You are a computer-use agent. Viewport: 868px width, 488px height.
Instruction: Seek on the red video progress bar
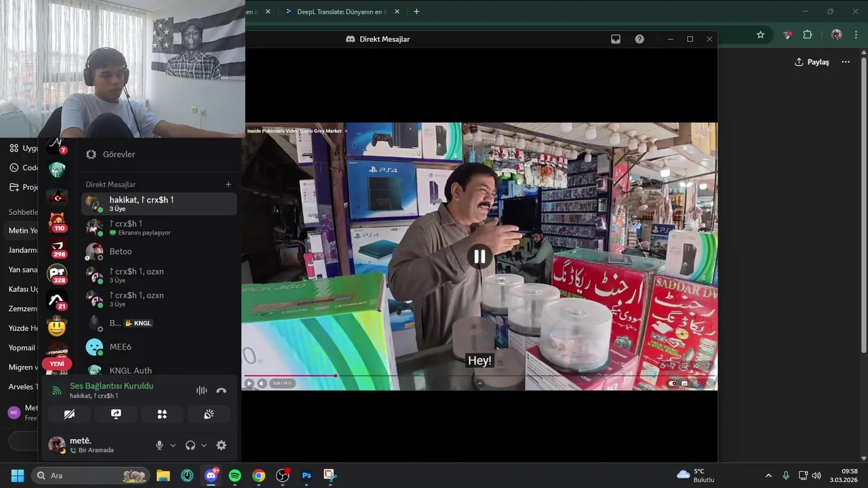click(x=479, y=375)
